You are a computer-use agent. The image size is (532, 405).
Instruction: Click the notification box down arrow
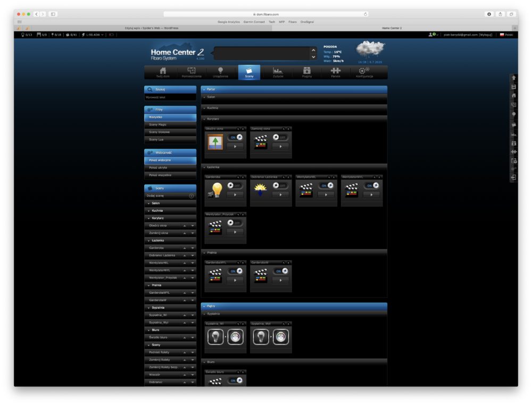coord(313,57)
